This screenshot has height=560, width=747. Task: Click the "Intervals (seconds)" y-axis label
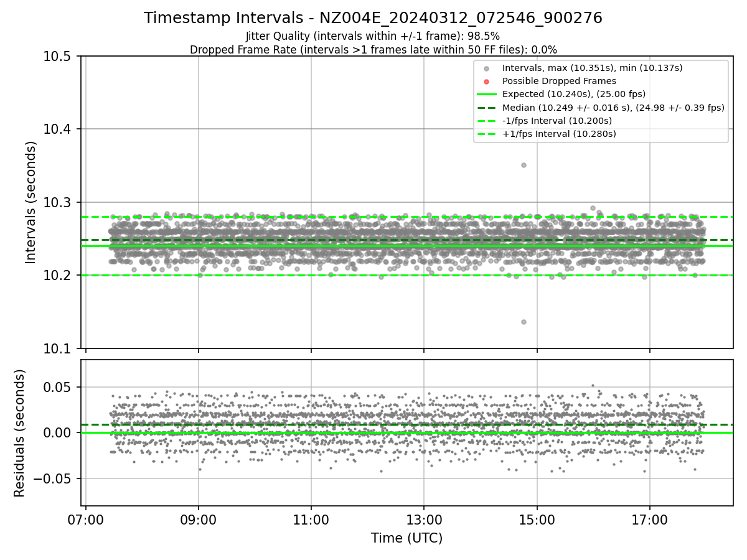[x=31, y=202]
